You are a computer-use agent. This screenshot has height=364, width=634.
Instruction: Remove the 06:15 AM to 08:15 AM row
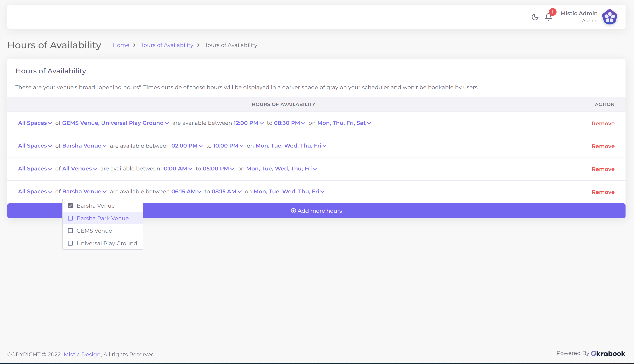(x=603, y=192)
